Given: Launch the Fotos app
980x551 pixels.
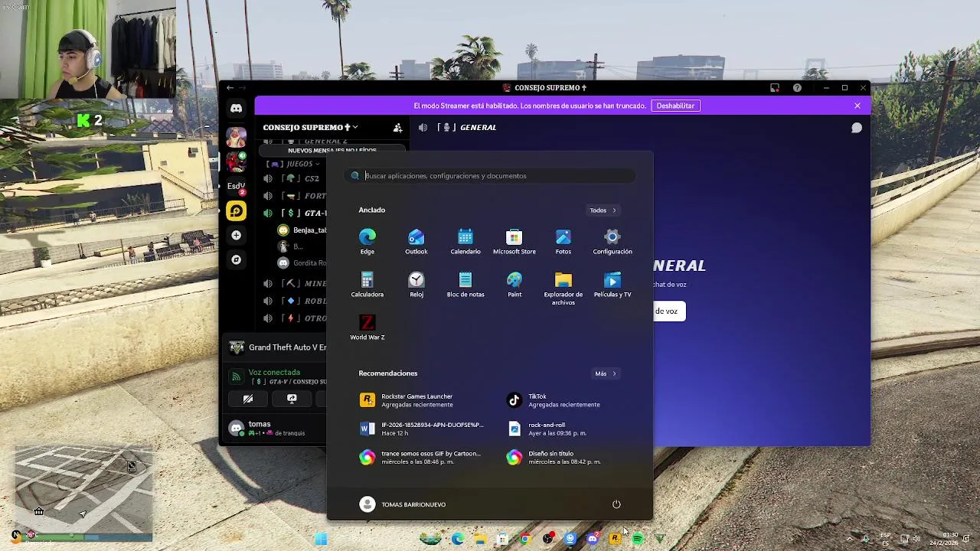Looking at the screenshot, I should coord(563,241).
